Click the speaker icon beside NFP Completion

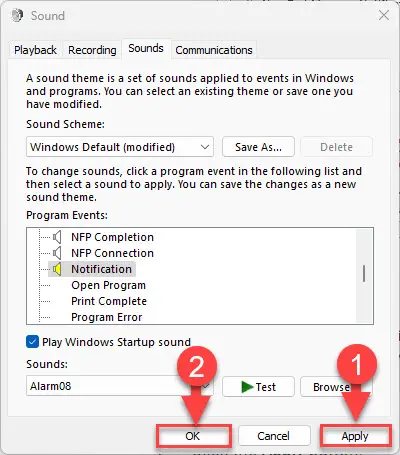coord(57,237)
